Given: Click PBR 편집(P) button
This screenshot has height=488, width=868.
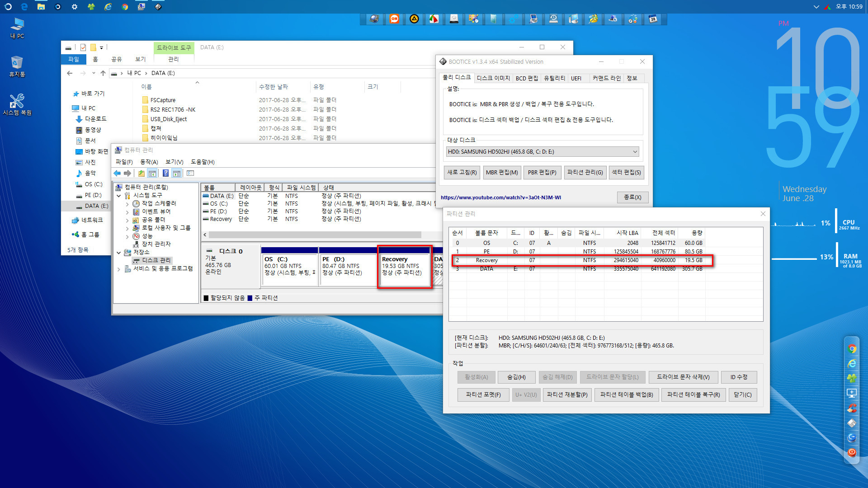Looking at the screenshot, I should click(542, 173).
